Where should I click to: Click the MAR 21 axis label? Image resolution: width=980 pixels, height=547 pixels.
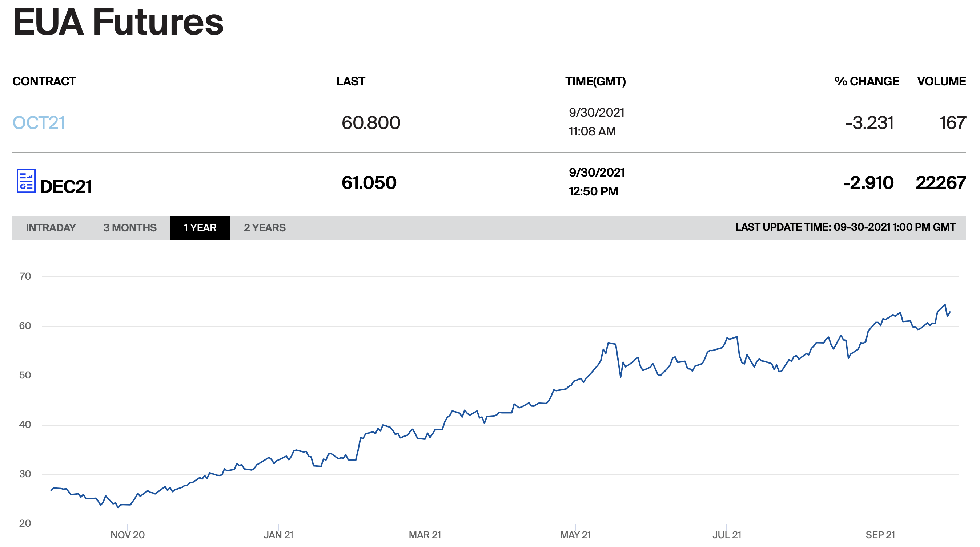click(x=425, y=535)
